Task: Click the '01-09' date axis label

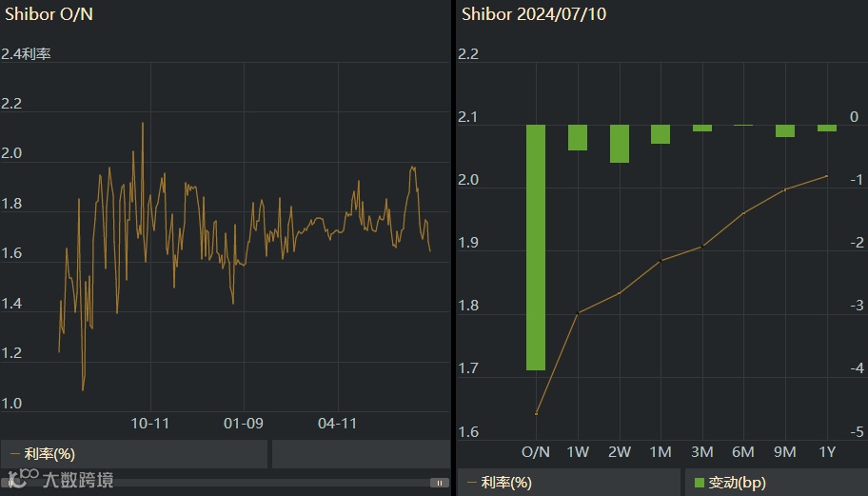Action: (244, 424)
